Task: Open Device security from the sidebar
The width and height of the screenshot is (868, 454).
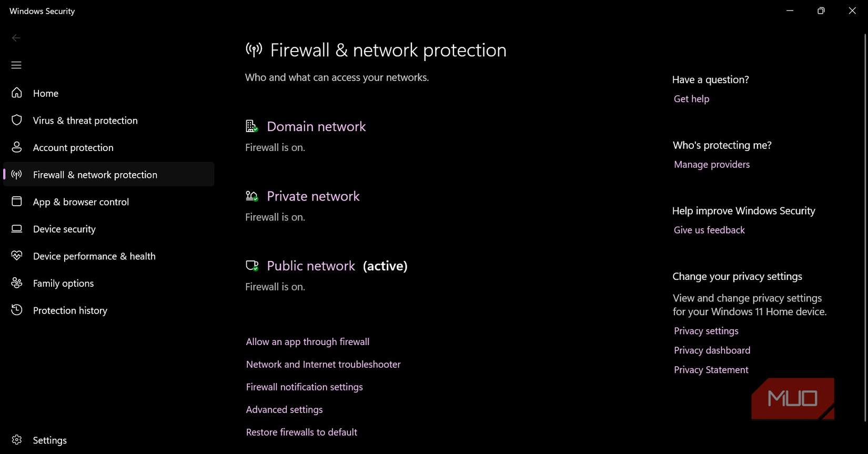Action: coord(16,228)
